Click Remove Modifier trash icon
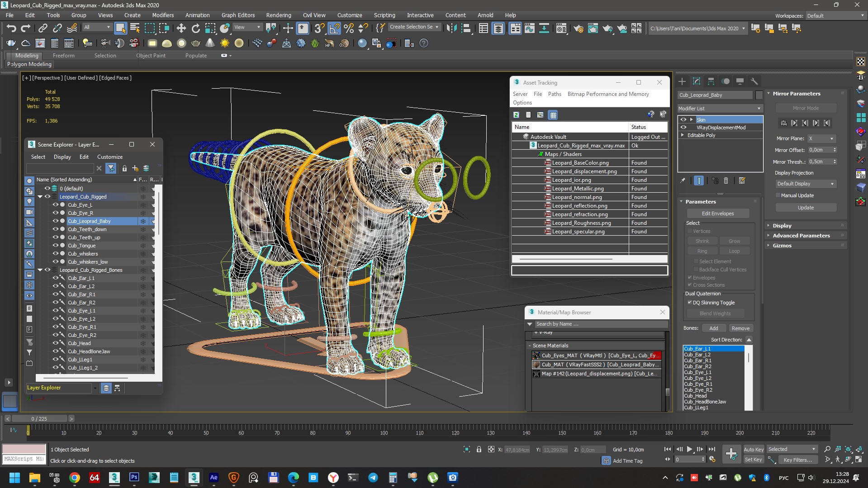Image resolution: width=868 pixels, height=488 pixels. (726, 180)
